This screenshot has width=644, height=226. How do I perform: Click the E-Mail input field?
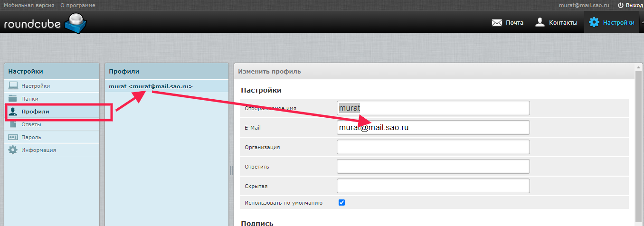433,128
